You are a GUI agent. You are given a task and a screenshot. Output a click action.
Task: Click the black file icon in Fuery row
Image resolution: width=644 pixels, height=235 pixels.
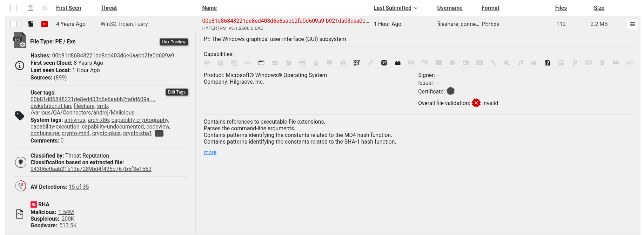point(31,24)
